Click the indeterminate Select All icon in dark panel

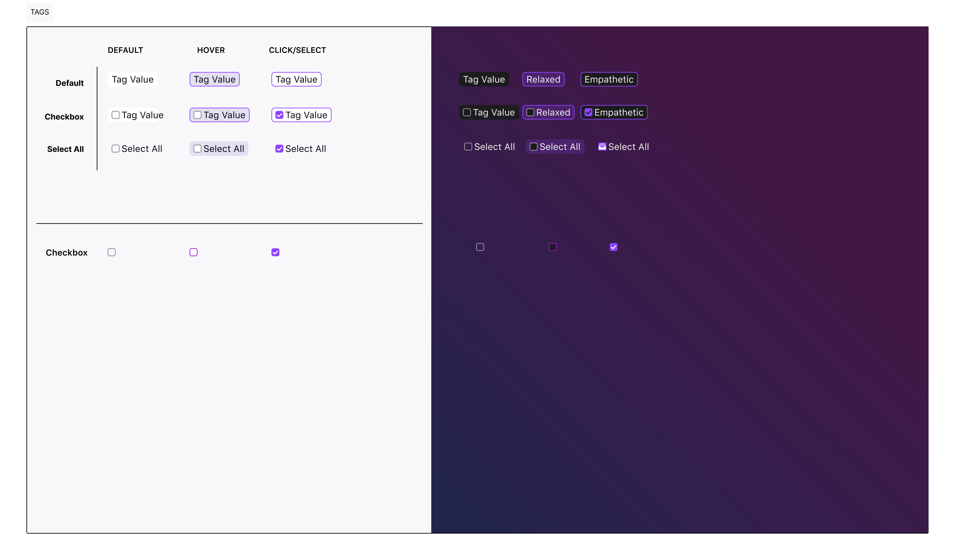[x=602, y=147]
